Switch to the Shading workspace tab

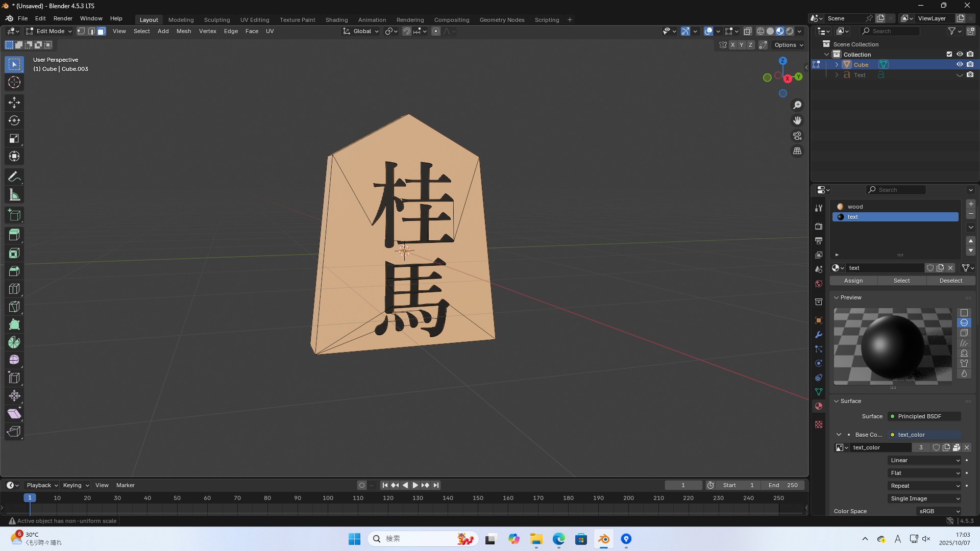tap(336, 20)
